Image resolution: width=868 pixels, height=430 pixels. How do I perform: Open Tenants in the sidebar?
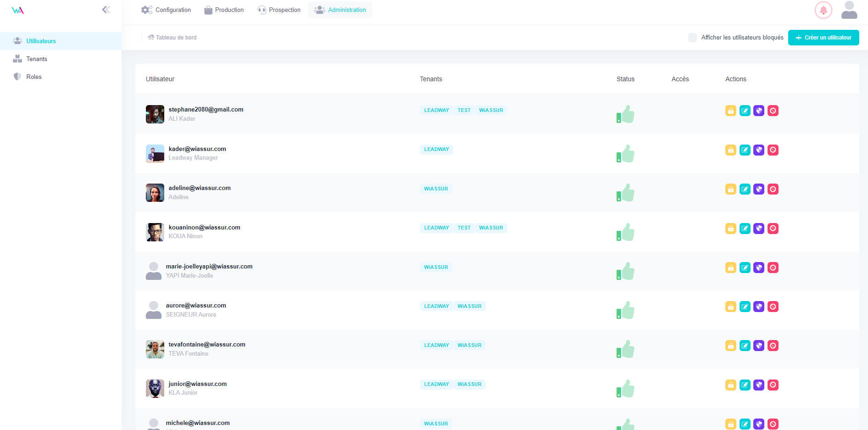(x=37, y=59)
